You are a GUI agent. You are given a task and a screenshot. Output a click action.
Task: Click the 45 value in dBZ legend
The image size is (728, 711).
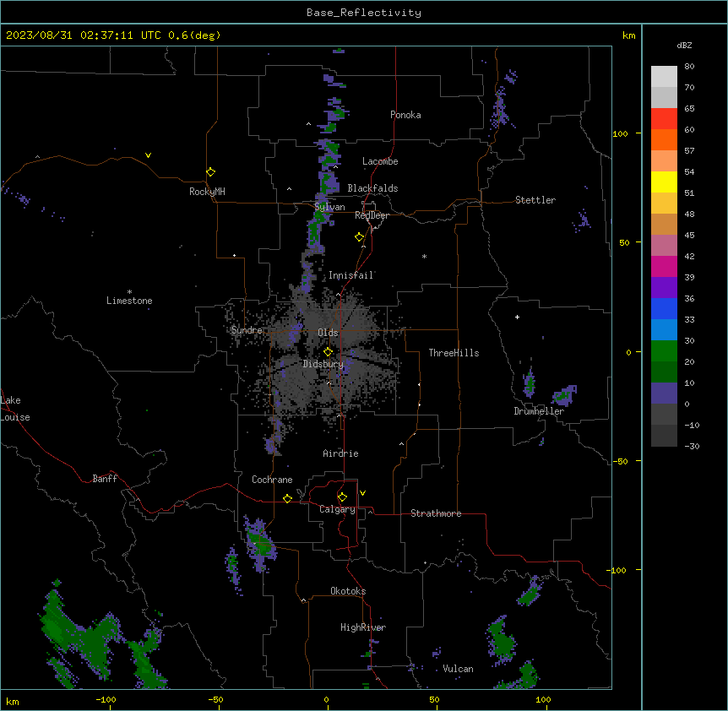(x=689, y=236)
